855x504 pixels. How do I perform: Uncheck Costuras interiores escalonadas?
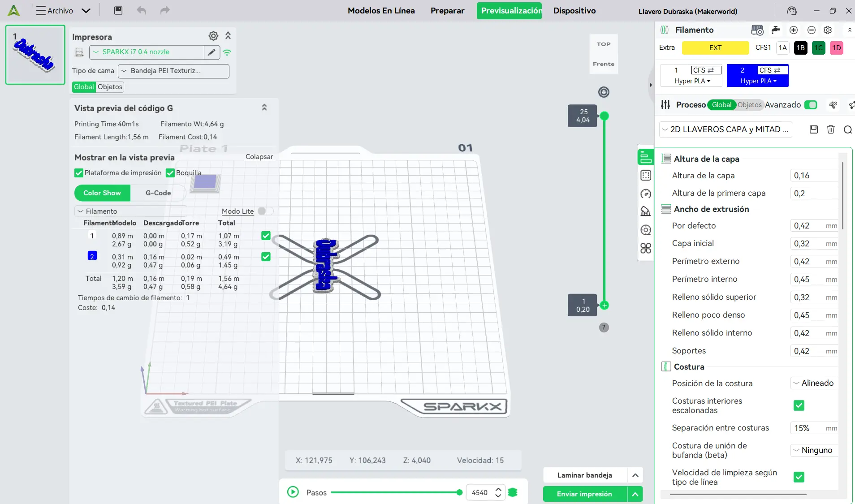[799, 405]
